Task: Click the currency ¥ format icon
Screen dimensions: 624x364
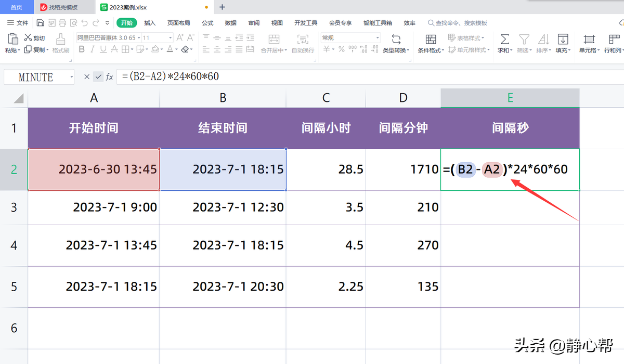Action: 326,49
